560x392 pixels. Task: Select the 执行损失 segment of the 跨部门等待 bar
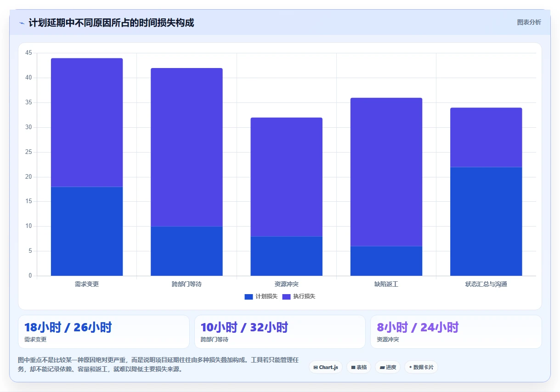click(x=187, y=147)
